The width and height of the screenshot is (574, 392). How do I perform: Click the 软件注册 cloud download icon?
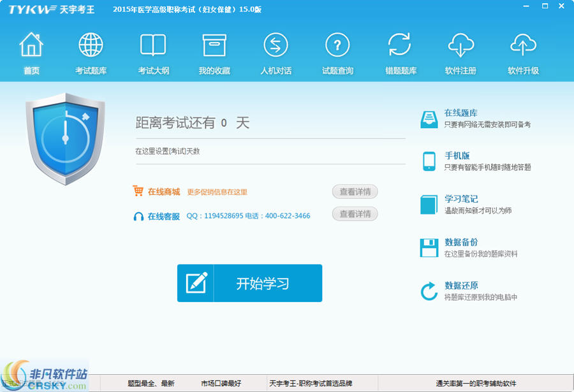coord(461,45)
